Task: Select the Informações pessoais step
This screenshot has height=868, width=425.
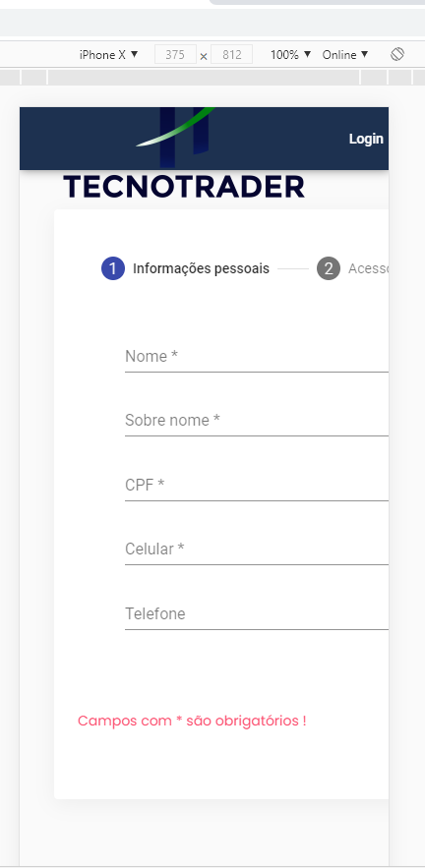Action: 201,268
